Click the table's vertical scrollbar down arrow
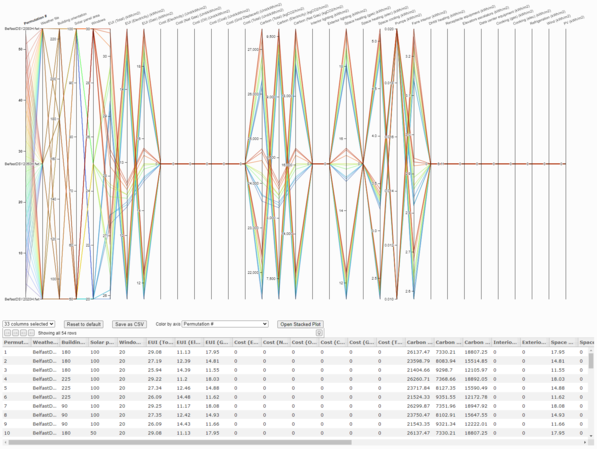This screenshot has height=449, width=597. pos(591,436)
